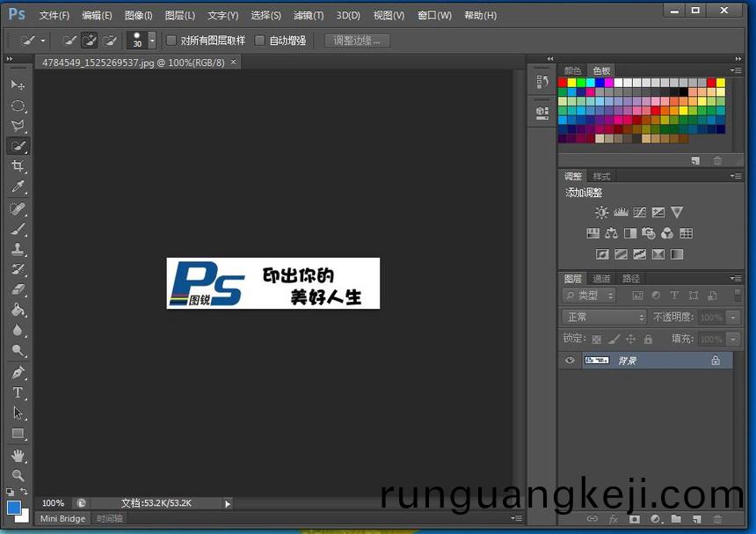Screen dimensions: 756x534
Task: Select the 背景 layer thumbnail
Action: point(596,361)
